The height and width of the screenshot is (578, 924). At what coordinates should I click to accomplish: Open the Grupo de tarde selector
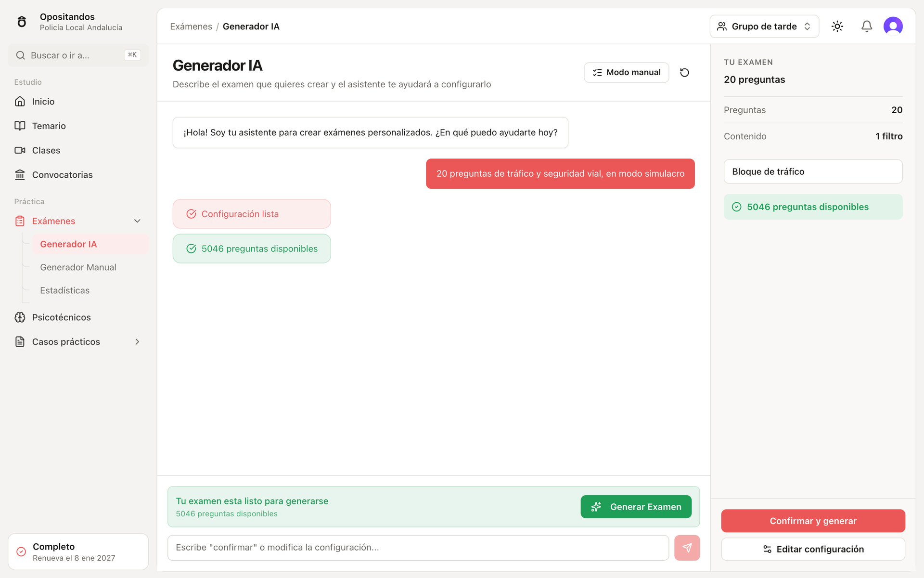click(x=764, y=26)
